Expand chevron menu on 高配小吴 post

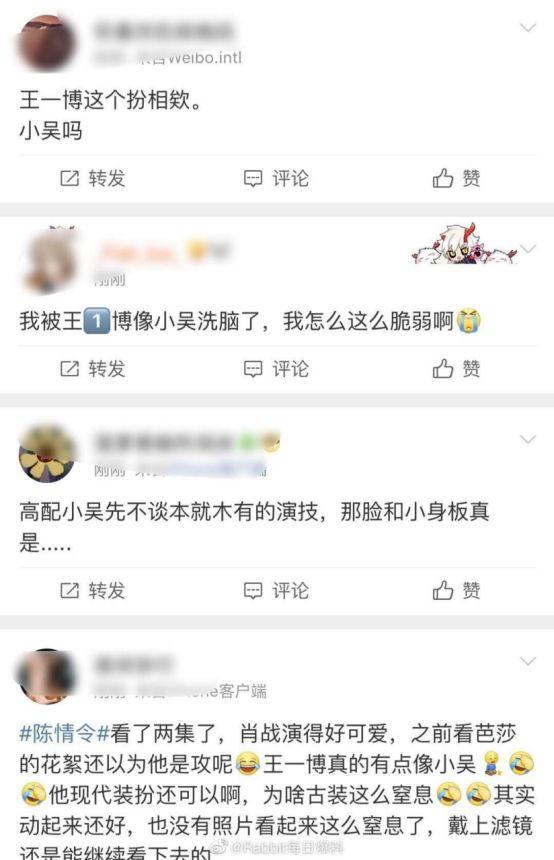pyautogui.click(x=528, y=439)
